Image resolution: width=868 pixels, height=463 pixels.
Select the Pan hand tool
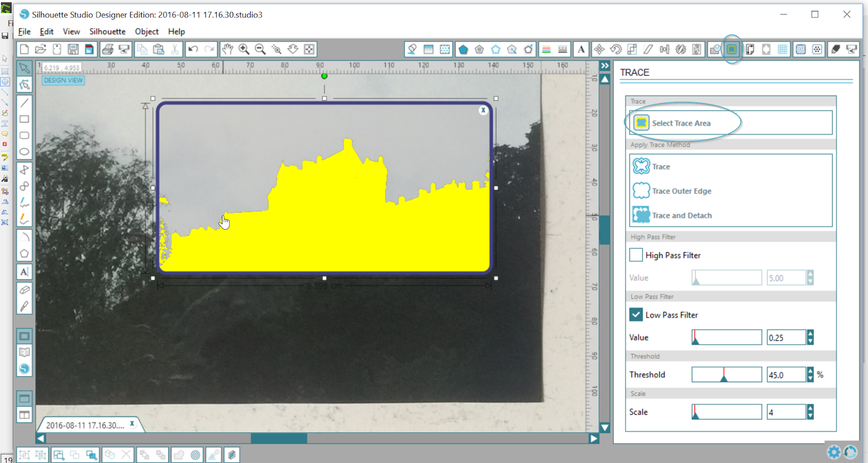pyautogui.click(x=228, y=49)
